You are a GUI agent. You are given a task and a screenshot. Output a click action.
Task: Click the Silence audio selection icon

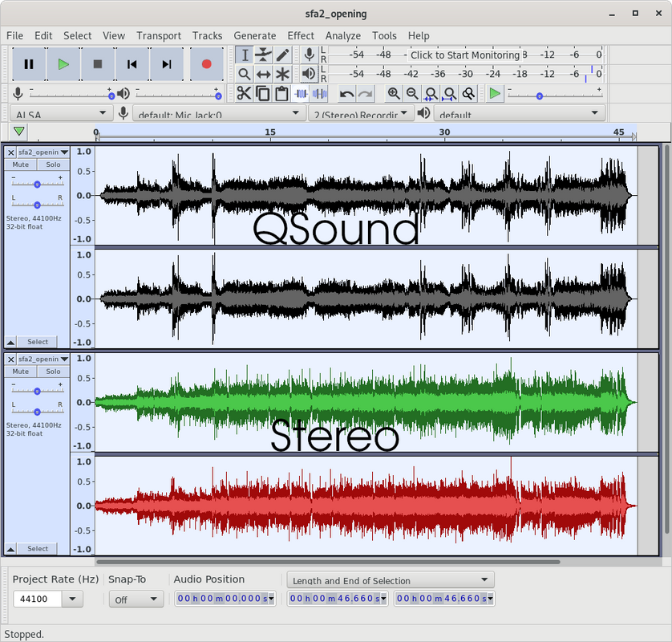click(320, 93)
